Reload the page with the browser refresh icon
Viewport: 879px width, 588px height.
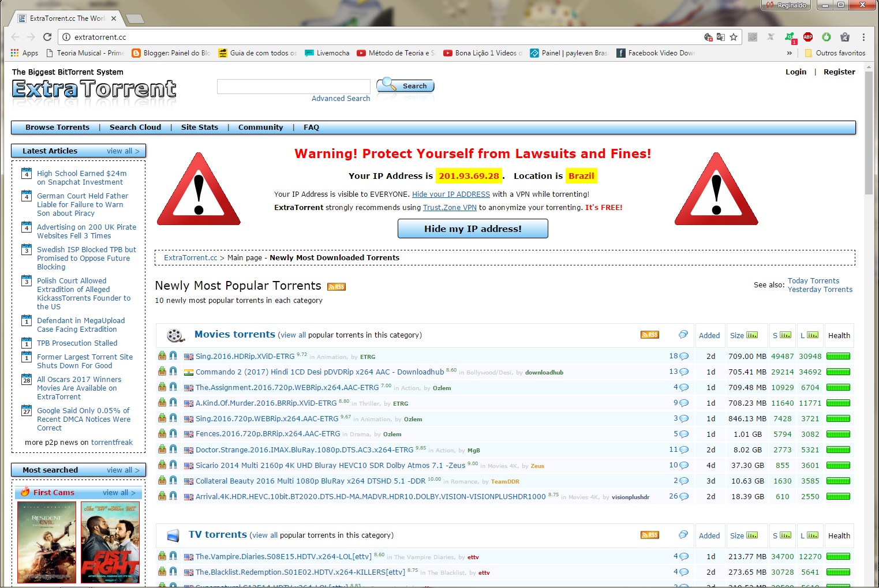tap(47, 37)
